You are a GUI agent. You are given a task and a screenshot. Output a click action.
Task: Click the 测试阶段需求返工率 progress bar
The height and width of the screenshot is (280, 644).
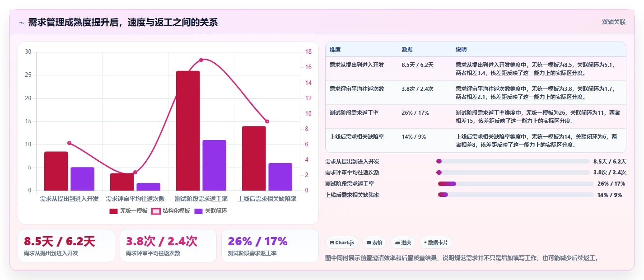point(516,184)
